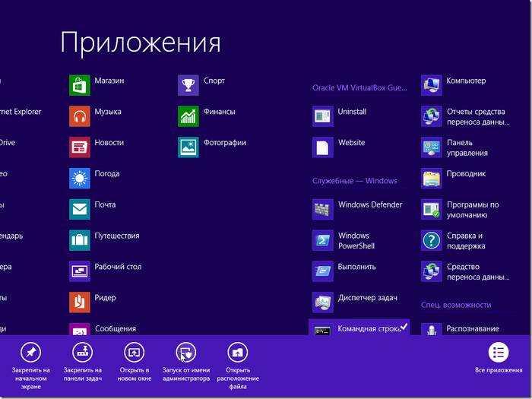532x399 pixels.
Task: Open Справка и поддержка help icon
Action: [432, 240]
